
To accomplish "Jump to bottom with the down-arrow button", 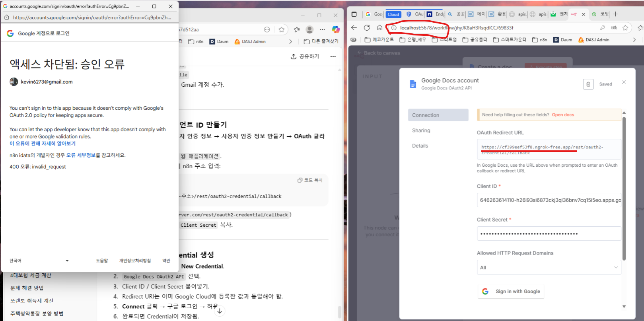I will click(220, 311).
